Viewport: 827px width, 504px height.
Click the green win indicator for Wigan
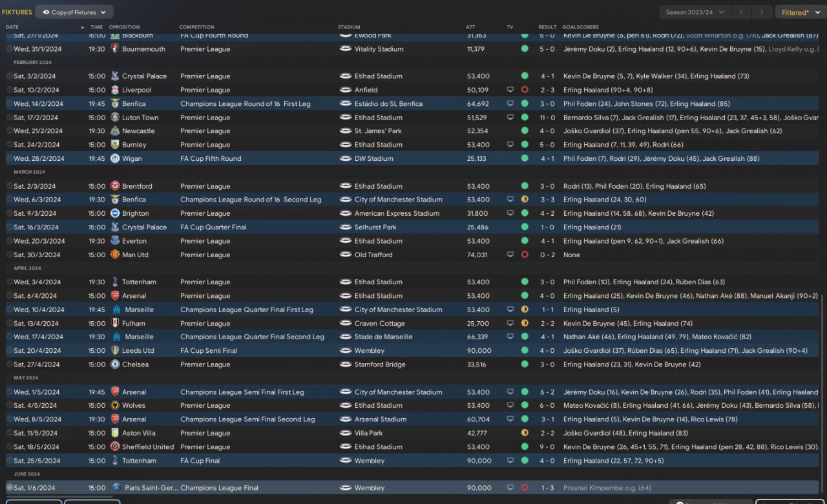[x=525, y=158]
